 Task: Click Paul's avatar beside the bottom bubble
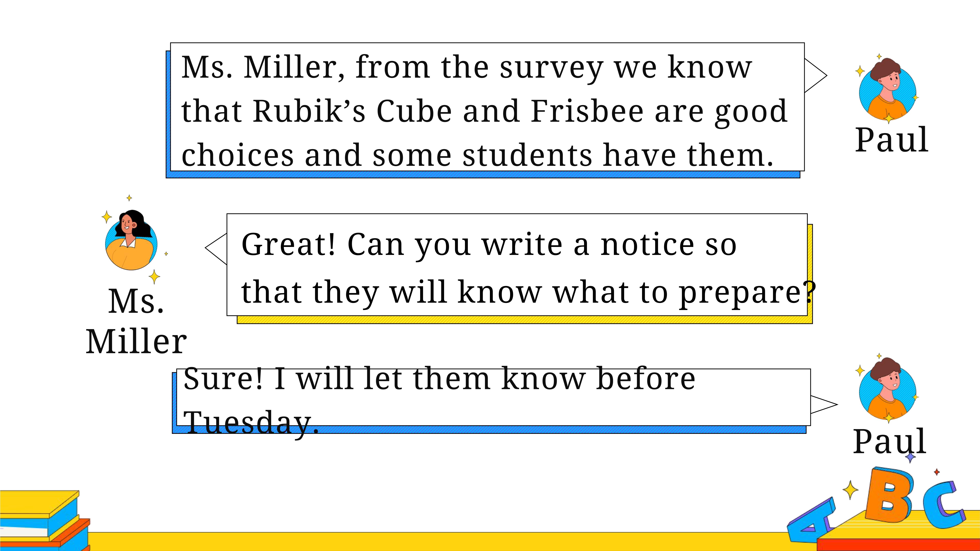pyautogui.click(x=887, y=389)
